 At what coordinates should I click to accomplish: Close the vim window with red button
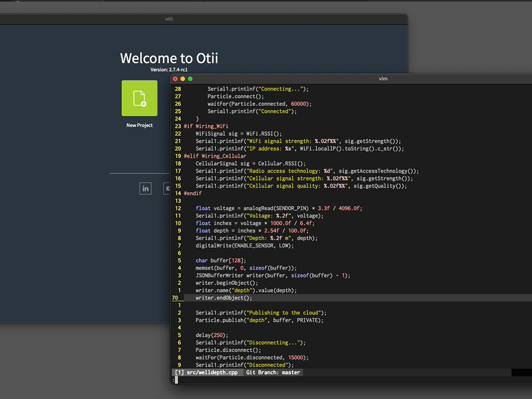tap(176, 79)
